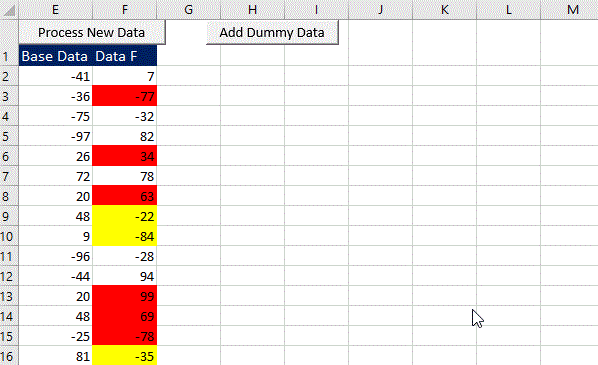
Task: Select cell containing -41
Action: pyautogui.click(x=55, y=76)
